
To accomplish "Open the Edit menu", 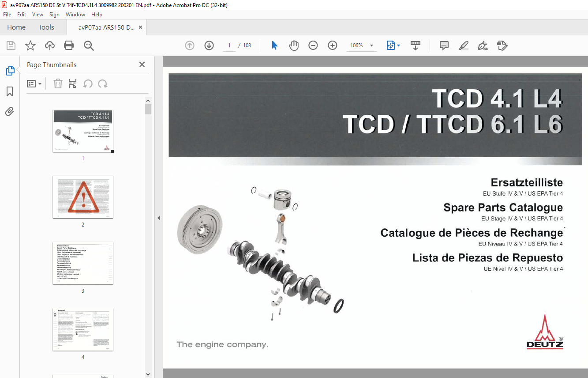I will point(22,15).
